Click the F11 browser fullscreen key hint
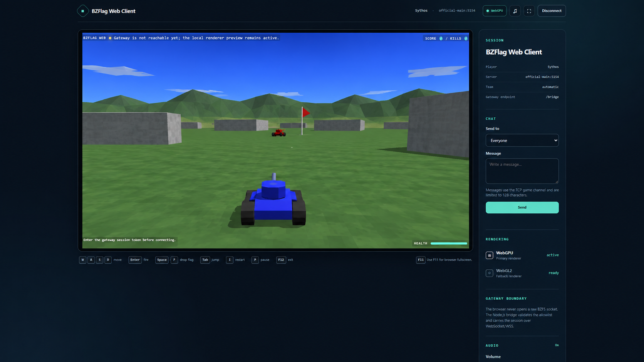This screenshot has width=644, height=362. click(x=444, y=260)
